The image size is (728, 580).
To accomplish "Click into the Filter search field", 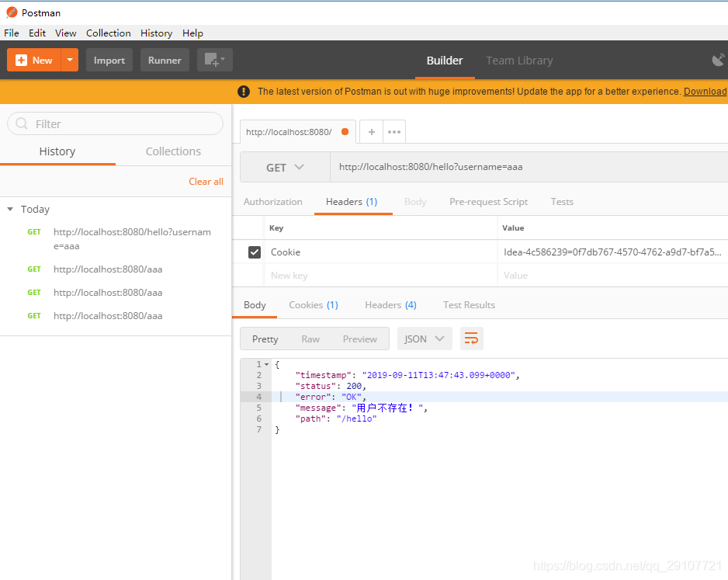I will coord(115,123).
